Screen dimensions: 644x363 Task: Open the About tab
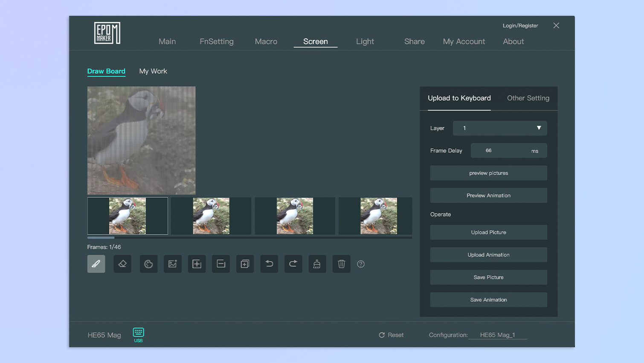tap(513, 41)
